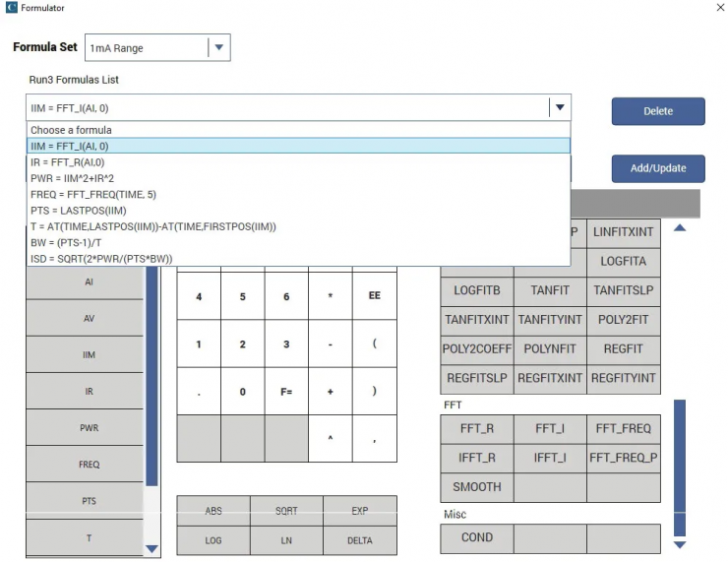Pick FREQ = FFT_FREQ(TIME, 5) from list
The image size is (728, 562).
(x=93, y=194)
